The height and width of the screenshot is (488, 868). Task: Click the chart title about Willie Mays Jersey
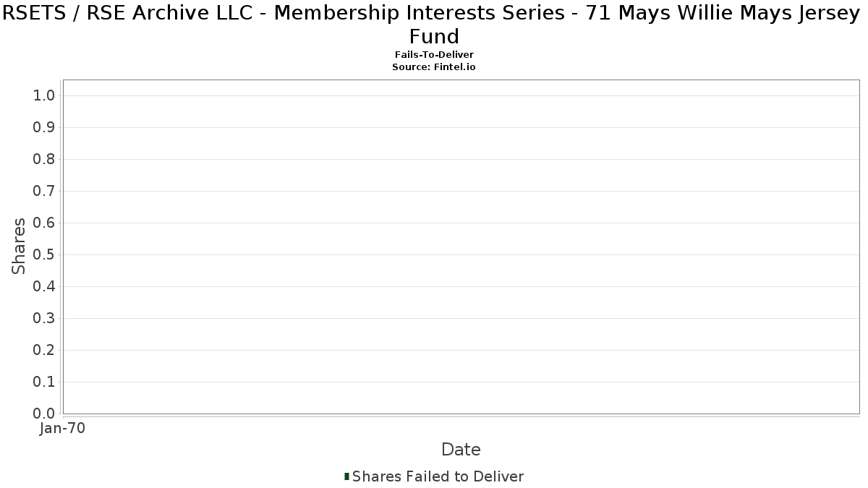[434, 25]
